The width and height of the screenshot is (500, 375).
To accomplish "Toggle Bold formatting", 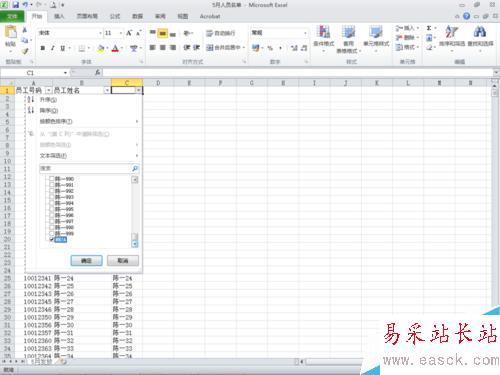I will pos(43,48).
